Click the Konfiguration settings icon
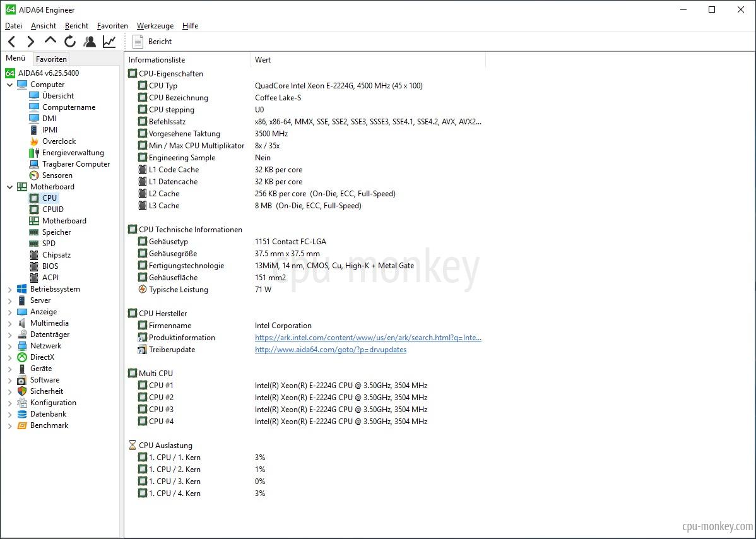The width and height of the screenshot is (756, 539). coord(21,403)
